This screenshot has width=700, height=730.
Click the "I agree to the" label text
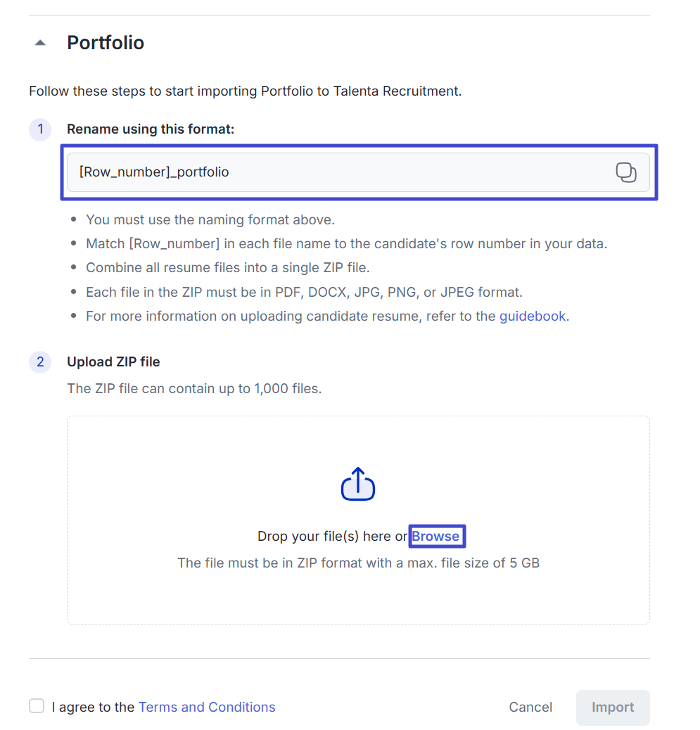[93, 707]
